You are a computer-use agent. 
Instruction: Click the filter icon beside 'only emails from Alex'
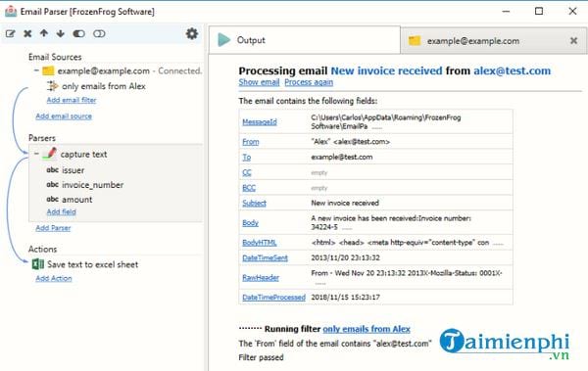pos(52,86)
